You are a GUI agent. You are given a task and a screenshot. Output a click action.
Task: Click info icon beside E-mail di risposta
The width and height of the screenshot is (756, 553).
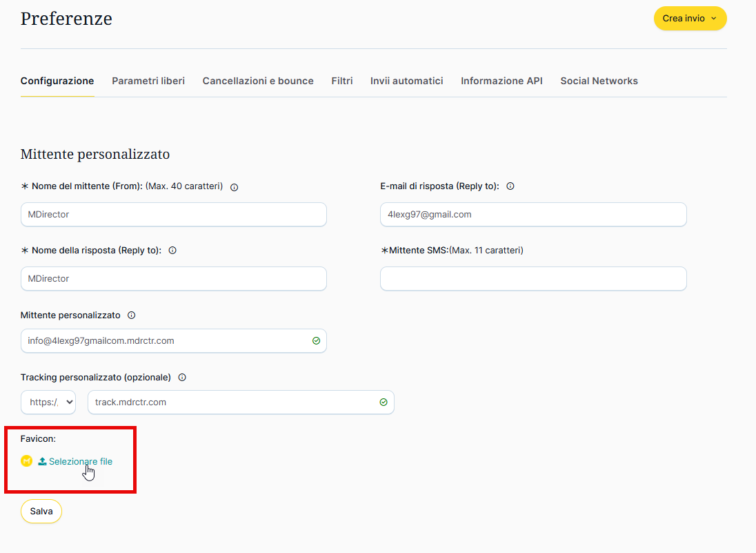[510, 186]
